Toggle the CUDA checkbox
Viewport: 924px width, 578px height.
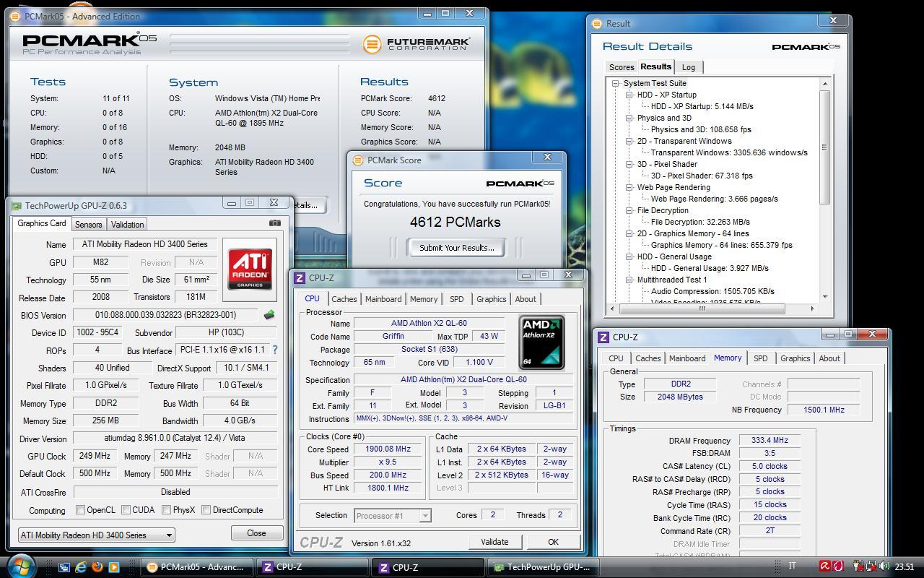coord(126,510)
